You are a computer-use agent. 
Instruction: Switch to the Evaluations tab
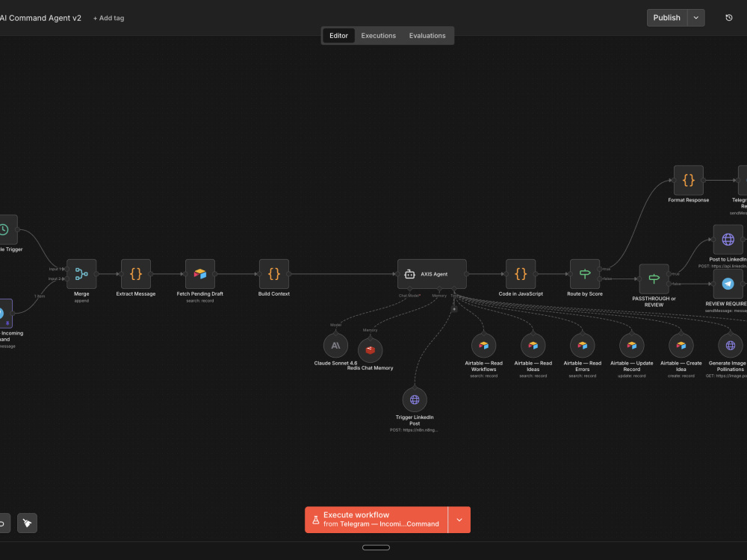tap(427, 36)
